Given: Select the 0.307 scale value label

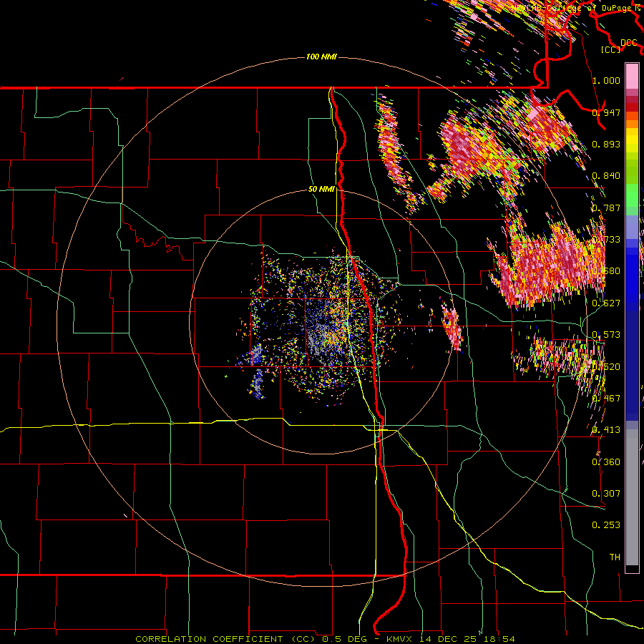Looking at the screenshot, I should point(606,494).
